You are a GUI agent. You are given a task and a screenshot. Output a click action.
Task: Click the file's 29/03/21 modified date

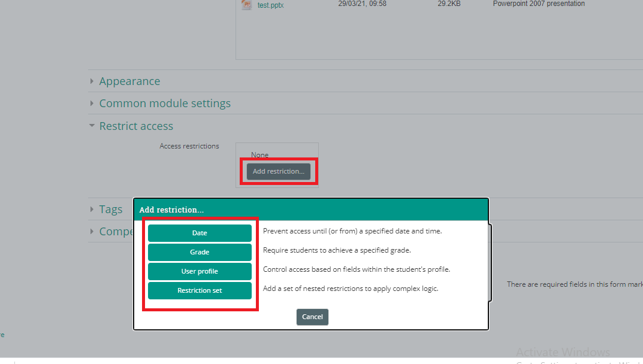362,4
